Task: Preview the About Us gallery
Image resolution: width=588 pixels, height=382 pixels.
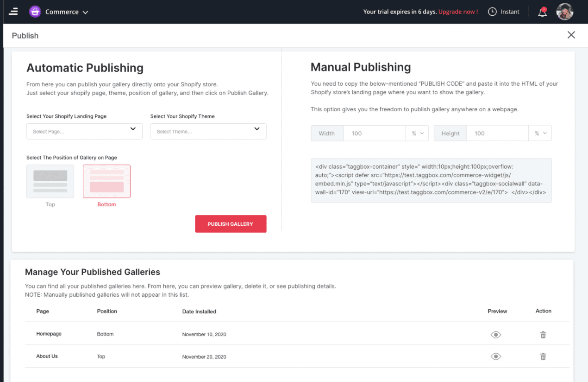Action: point(496,357)
